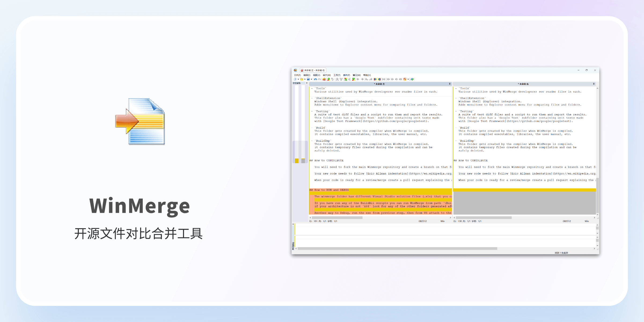Screen dimensions: 644x322
Task: Open the left pane header menu button
Action: (450, 84)
